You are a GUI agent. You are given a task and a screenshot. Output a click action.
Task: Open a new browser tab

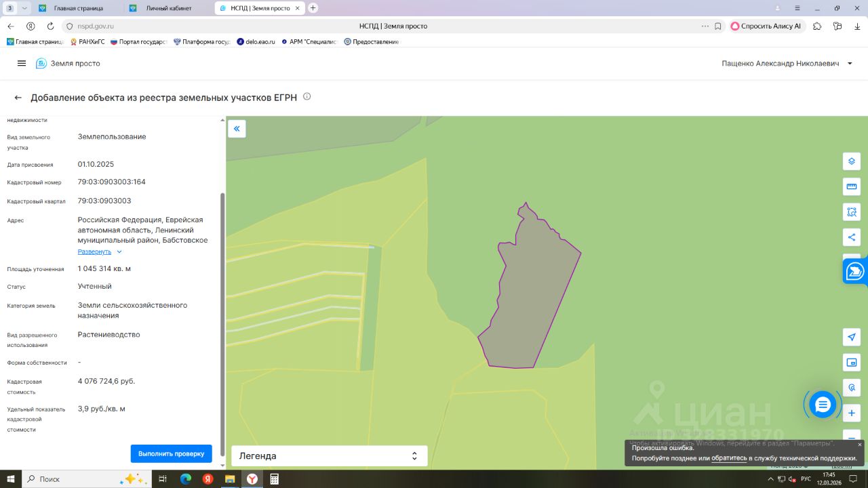pos(313,8)
